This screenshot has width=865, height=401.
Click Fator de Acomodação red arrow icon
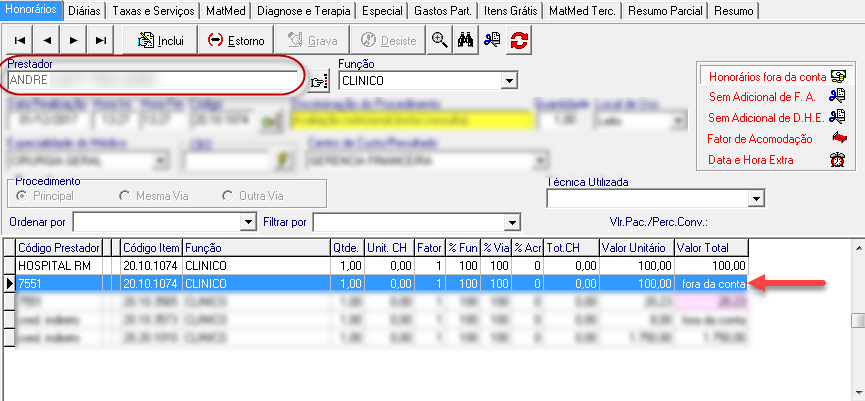839,138
